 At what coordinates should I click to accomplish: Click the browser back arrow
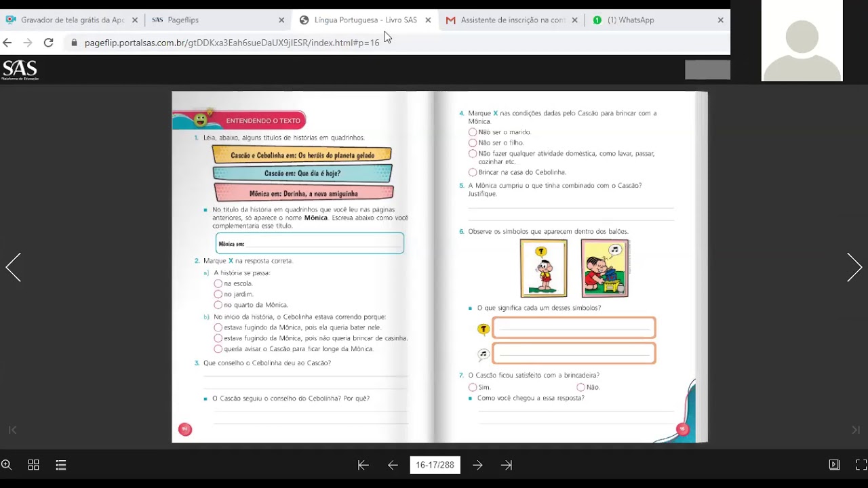[x=7, y=42]
